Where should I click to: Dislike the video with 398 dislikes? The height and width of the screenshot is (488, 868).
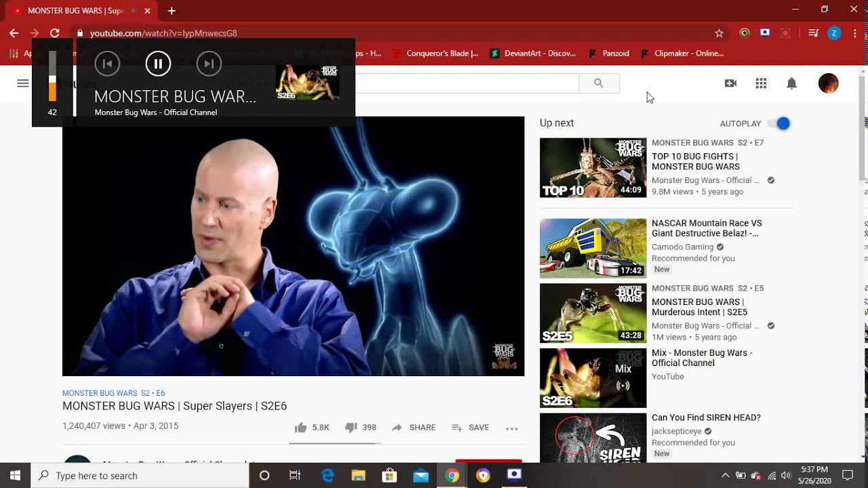(360, 428)
